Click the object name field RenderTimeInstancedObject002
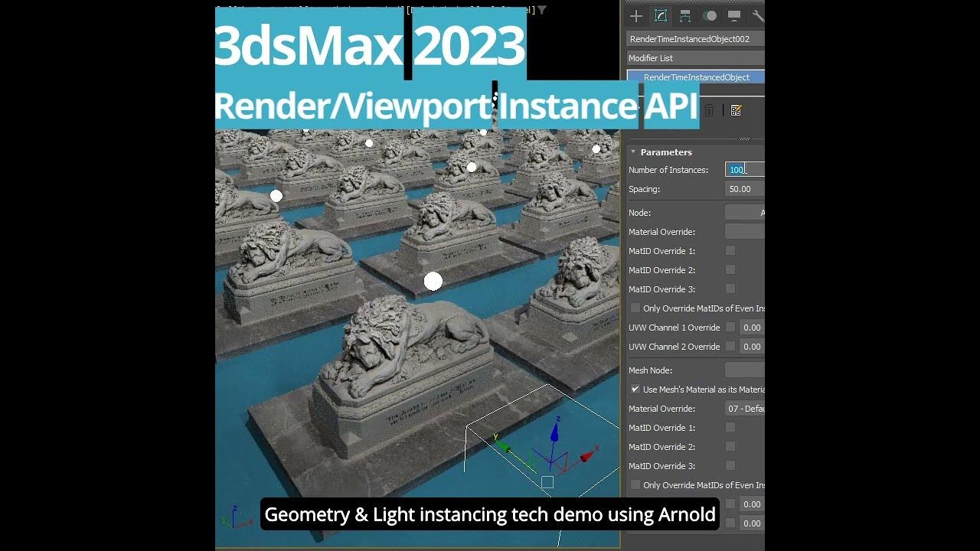 click(696, 39)
